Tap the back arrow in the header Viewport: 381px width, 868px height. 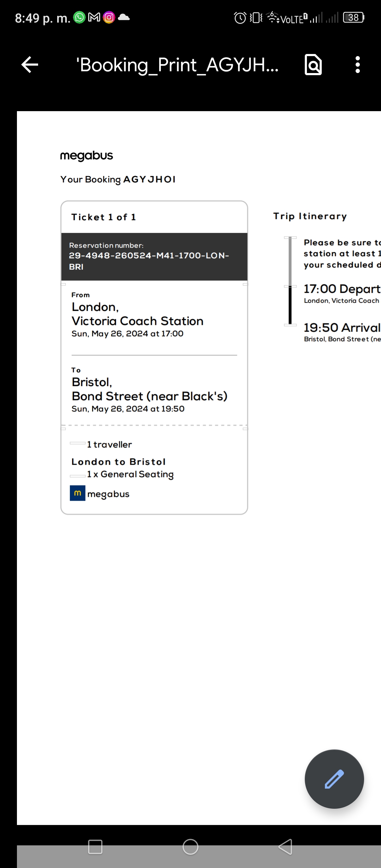tap(30, 65)
